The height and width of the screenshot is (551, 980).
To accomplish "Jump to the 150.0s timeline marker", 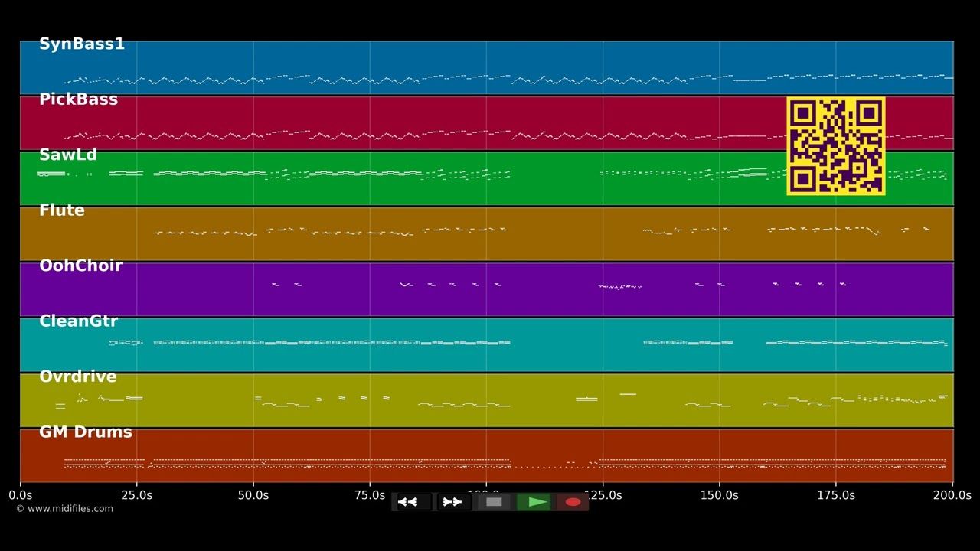I will 719,495.
